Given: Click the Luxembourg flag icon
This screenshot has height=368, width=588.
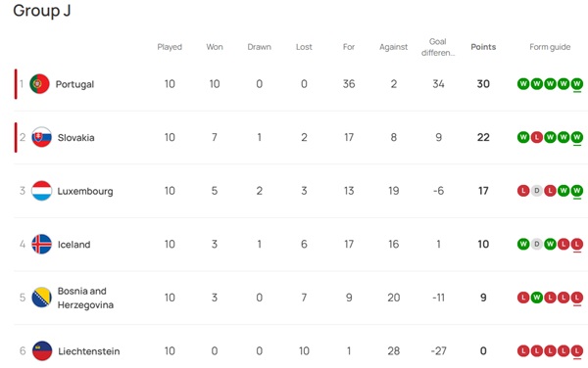Looking at the screenshot, I should pos(41,191).
